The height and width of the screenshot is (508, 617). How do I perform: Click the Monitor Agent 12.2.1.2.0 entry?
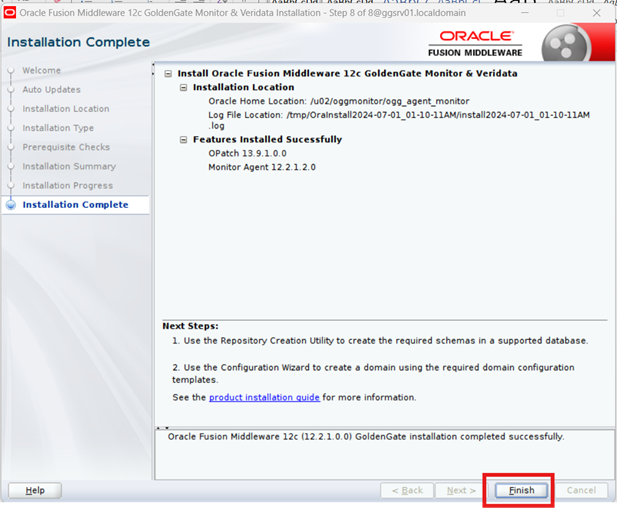(x=261, y=167)
